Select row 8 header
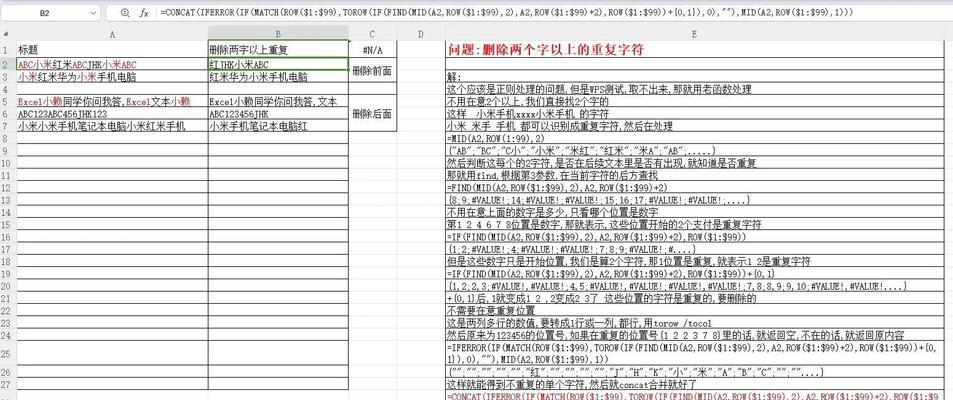This screenshot has width=953, height=400. 5,139
